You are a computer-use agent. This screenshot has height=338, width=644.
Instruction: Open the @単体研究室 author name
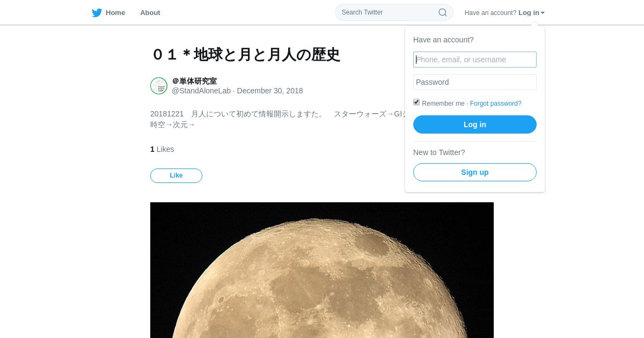click(x=194, y=81)
